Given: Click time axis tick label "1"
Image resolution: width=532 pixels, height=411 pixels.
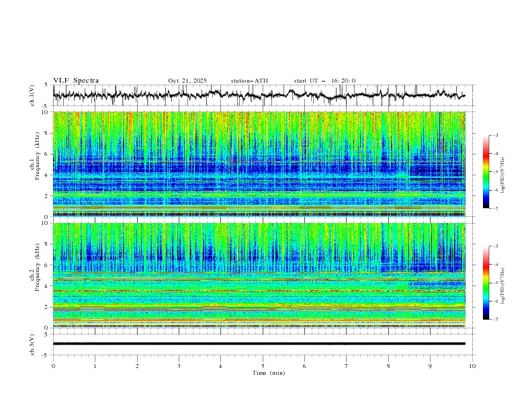Looking at the screenshot, I should pos(95,366).
